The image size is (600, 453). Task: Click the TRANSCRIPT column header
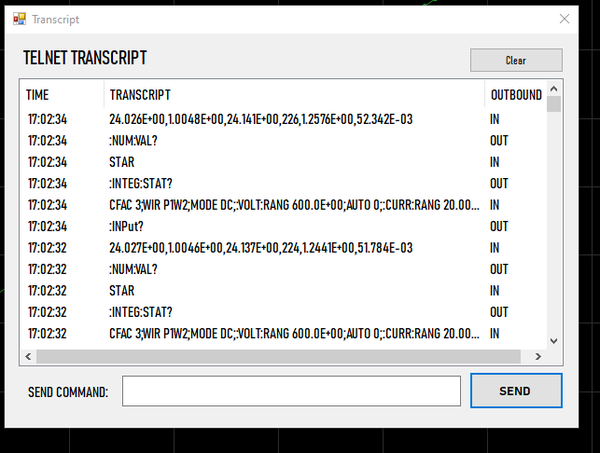(x=294, y=95)
